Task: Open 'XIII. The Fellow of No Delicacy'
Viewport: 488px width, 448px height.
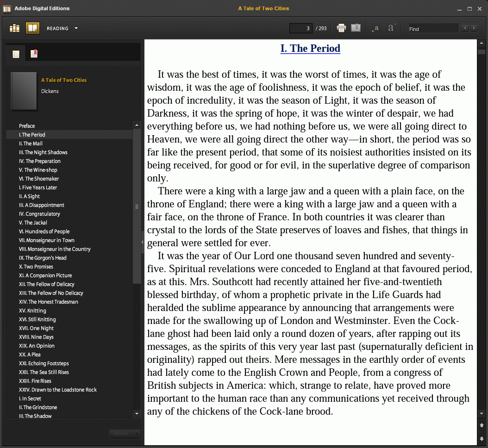Action: (x=51, y=293)
